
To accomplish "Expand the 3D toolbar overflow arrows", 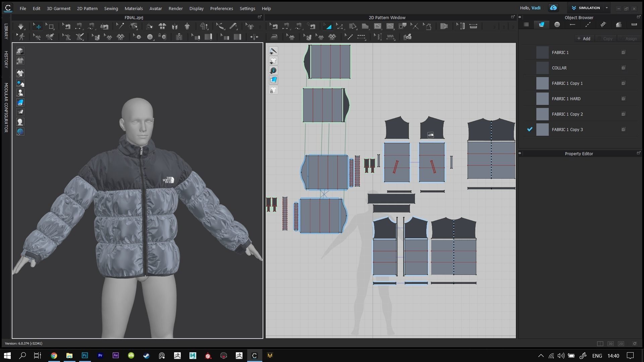I will click(260, 26).
